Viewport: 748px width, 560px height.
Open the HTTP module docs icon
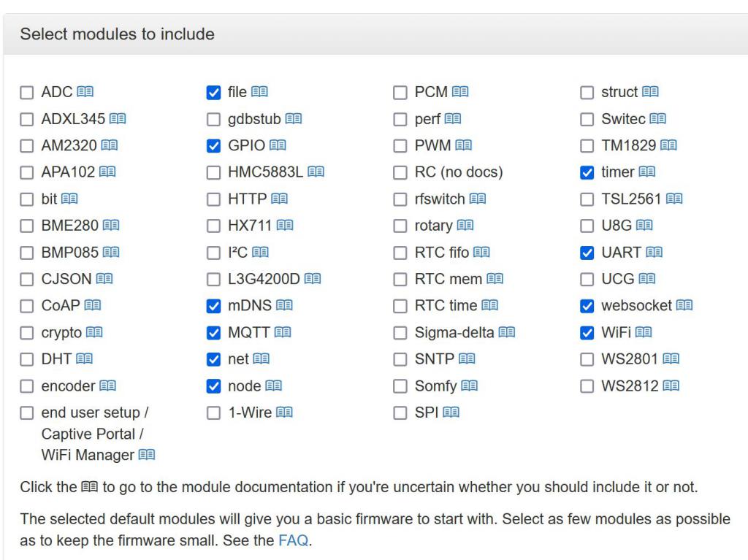click(x=279, y=199)
